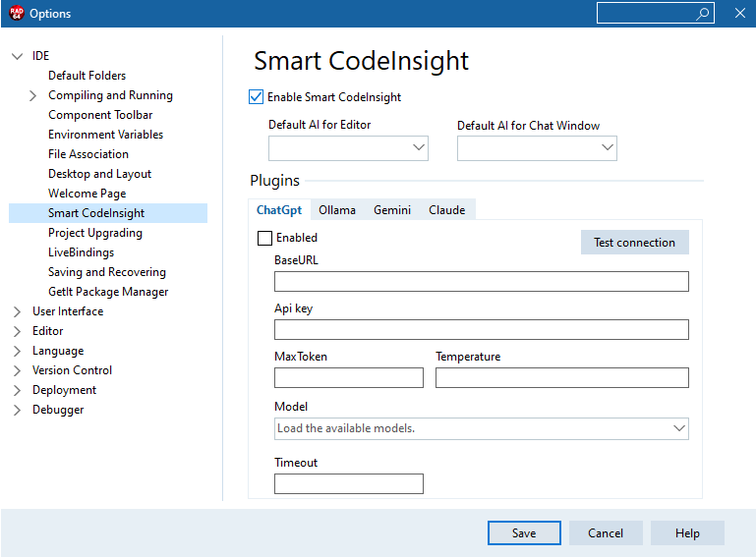Focus the options search box
The height and width of the screenshot is (558, 756).
655,13
